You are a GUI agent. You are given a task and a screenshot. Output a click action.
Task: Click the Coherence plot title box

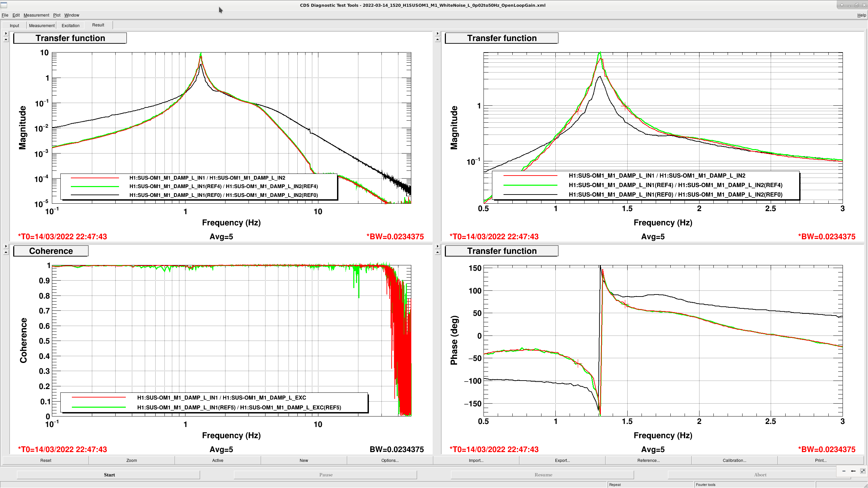click(51, 251)
